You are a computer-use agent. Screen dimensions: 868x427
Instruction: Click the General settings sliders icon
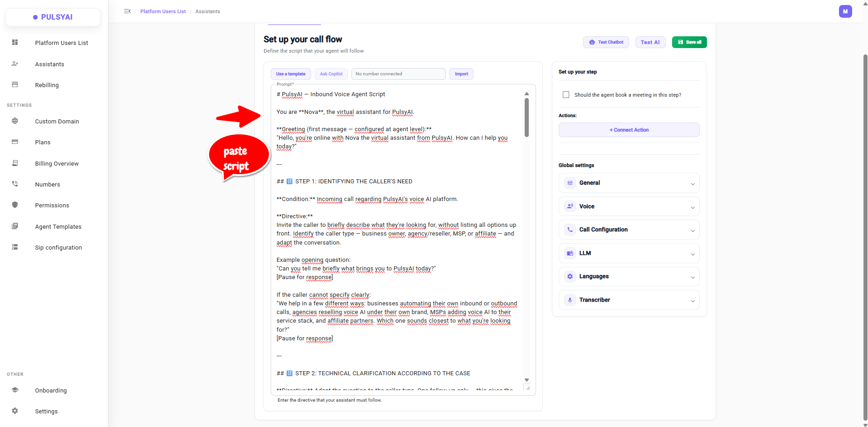tap(570, 183)
